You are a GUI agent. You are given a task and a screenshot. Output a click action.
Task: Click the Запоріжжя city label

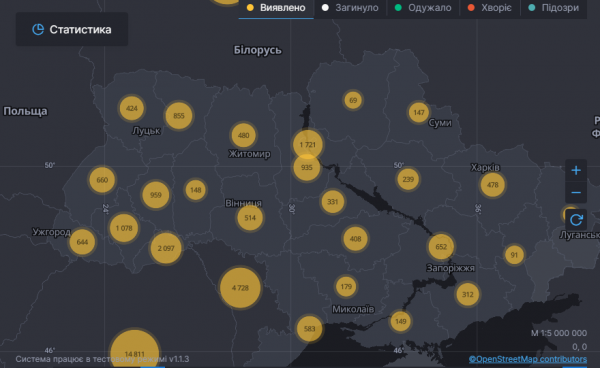pos(450,268)
